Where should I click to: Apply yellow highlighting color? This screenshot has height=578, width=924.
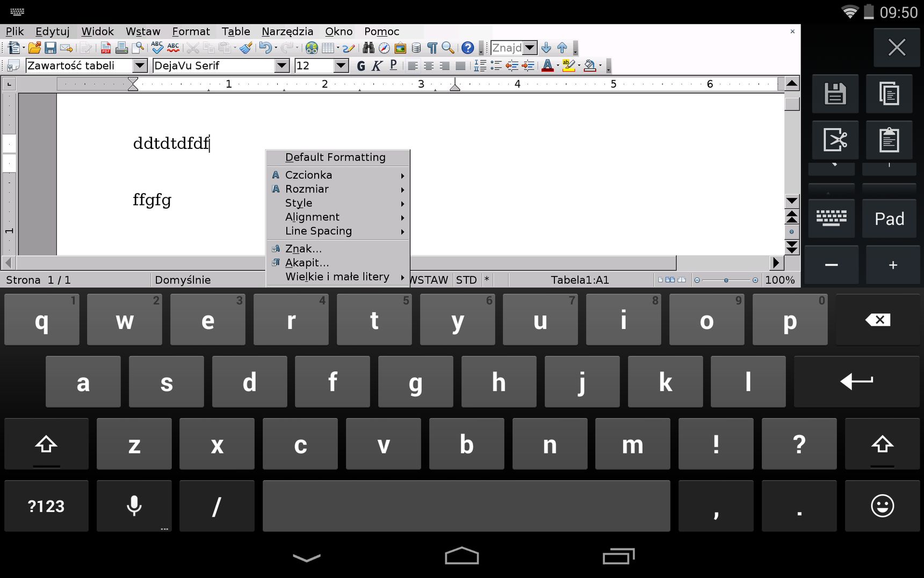pos(568,66)
